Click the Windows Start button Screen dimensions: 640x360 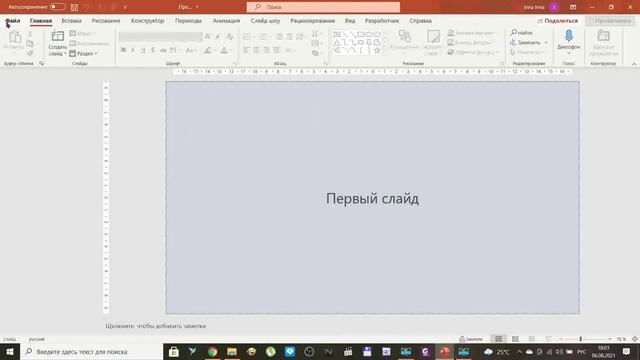pyautogui.click(x=9, y=351)
